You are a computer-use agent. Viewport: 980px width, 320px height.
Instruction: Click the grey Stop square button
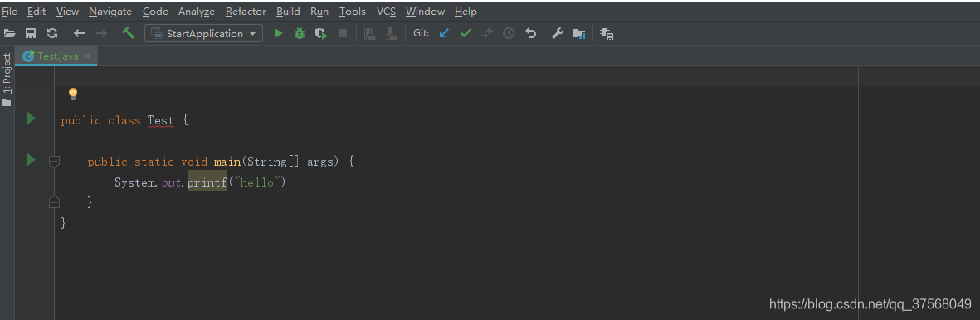click(343, 34)
